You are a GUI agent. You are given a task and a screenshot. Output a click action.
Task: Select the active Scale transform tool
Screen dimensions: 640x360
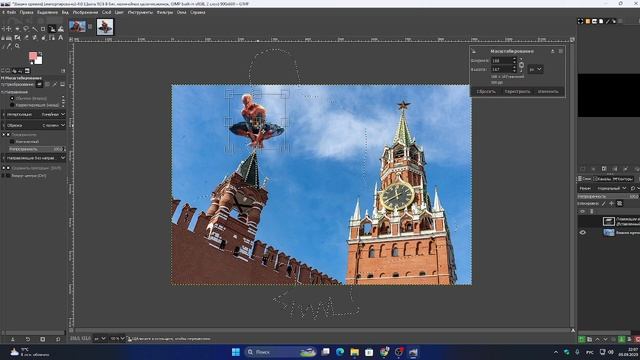[52, 29]
